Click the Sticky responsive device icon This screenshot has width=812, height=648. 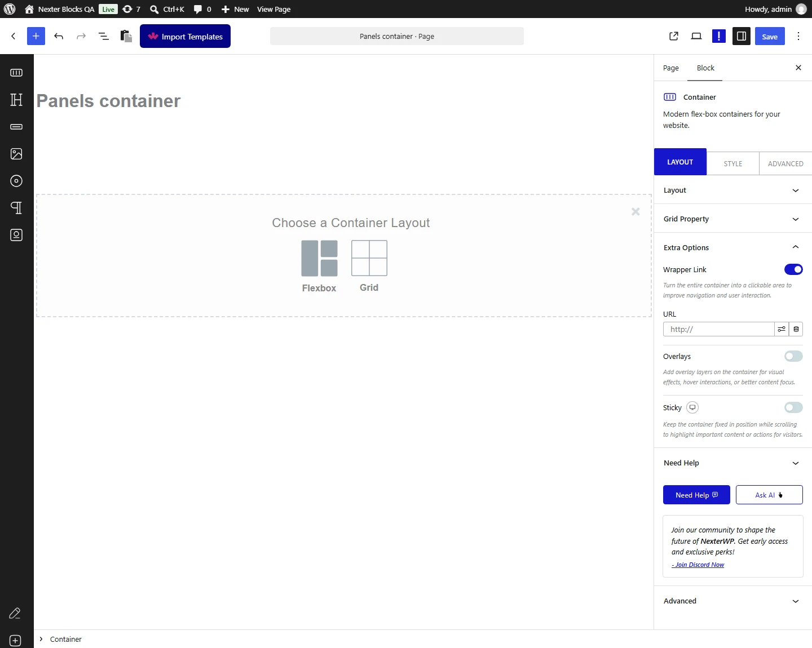pyautogui.click(x=692, y=407)
